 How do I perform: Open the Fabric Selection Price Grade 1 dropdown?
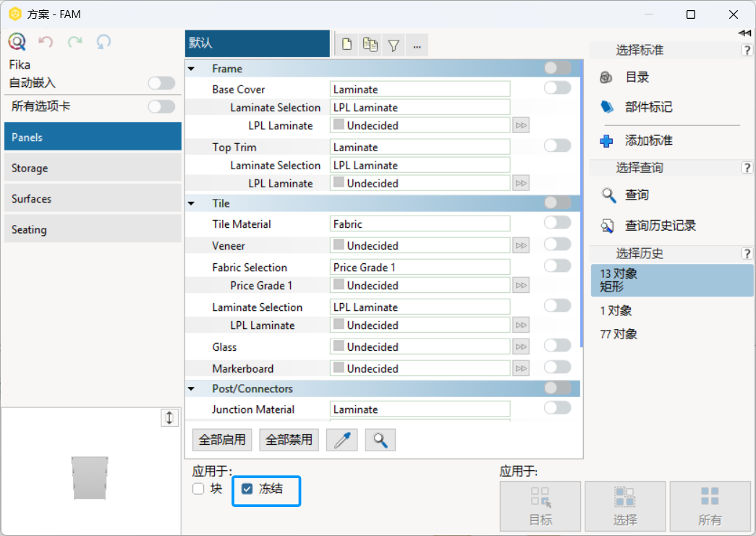pyautogui.click(x=420, y=267)
